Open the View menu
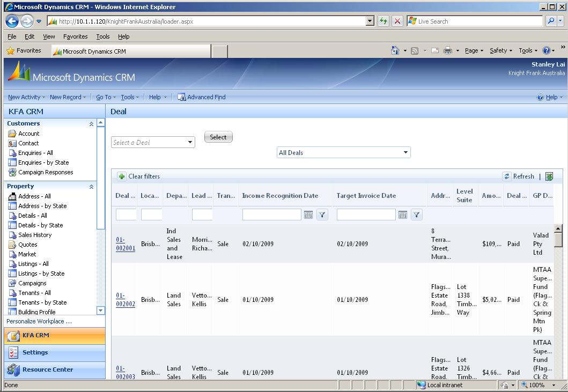Image resolution: width=568 pixels, height=392 pixels. click(x=49, y=36)
